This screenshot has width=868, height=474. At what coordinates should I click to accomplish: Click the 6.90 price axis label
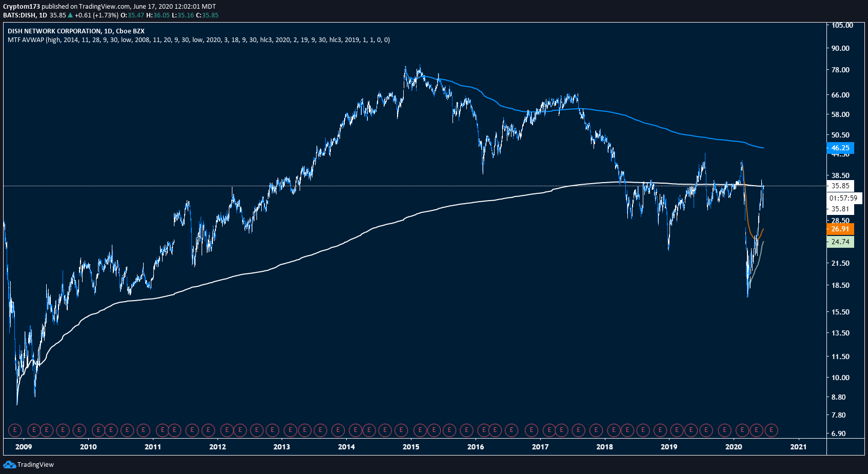click(838, 433)
